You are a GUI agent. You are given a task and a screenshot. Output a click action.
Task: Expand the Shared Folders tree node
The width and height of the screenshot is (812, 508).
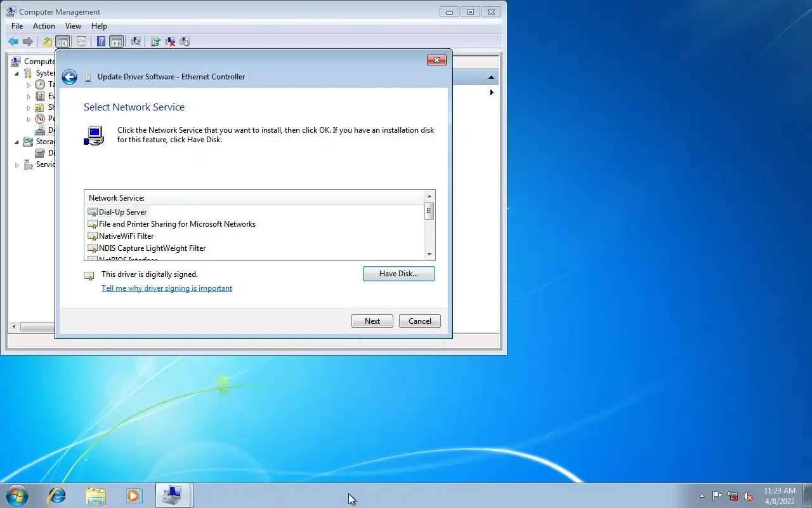point(29,107)
